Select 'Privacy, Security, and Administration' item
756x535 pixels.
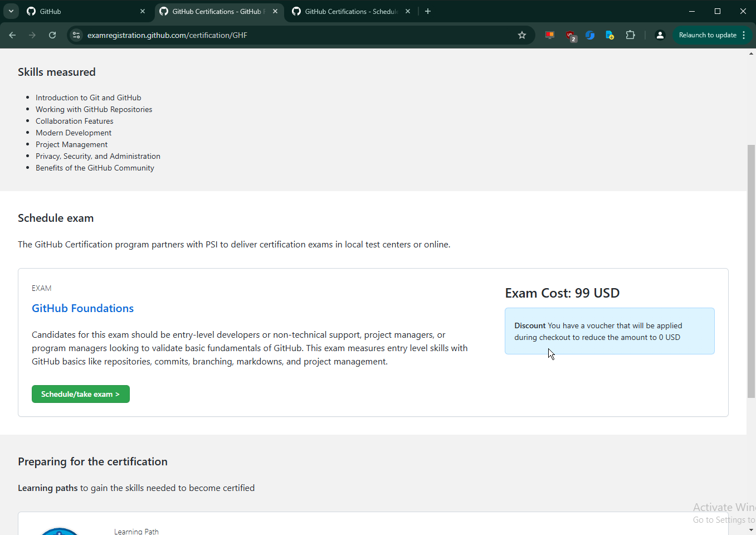point(98,156)
